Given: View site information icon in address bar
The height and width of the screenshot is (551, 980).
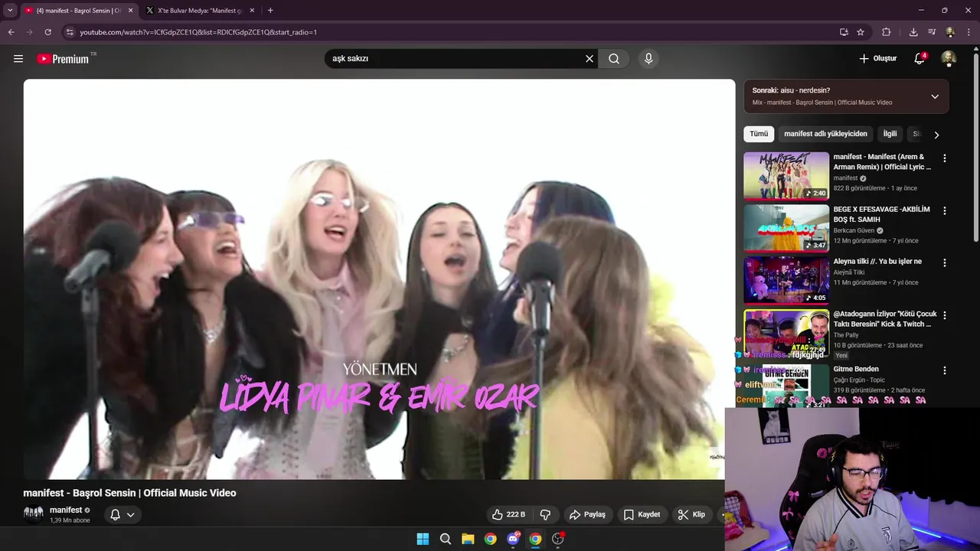Looking at the screenshot, I should click(70, 32).
